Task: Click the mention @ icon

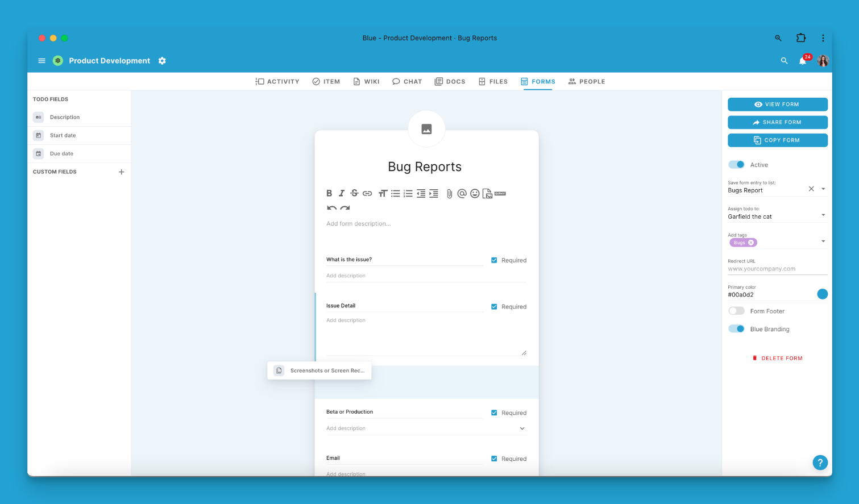Action: [x=462, y=194]
